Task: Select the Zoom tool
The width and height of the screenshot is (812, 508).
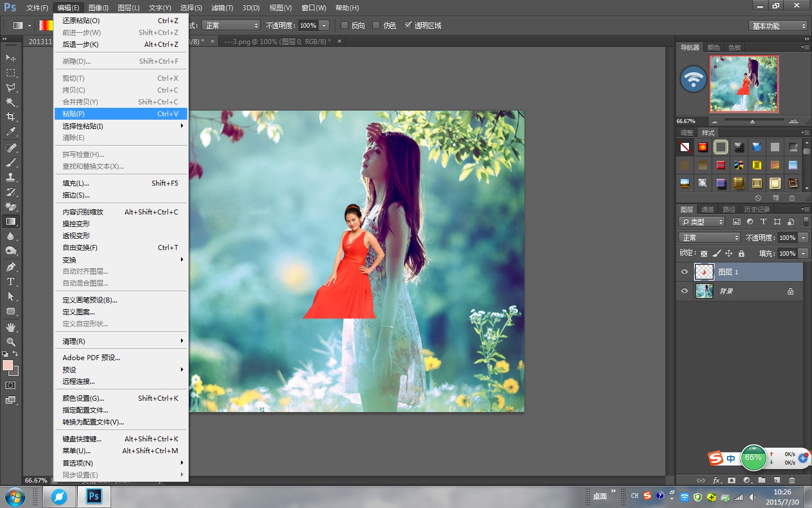Action: 11,342
